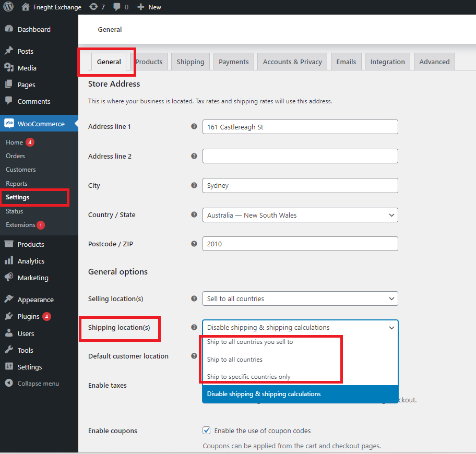Viewport: 476px width, 454px height.
Task: Open WooCommerce Status submenu link
Action: [14, 211]
